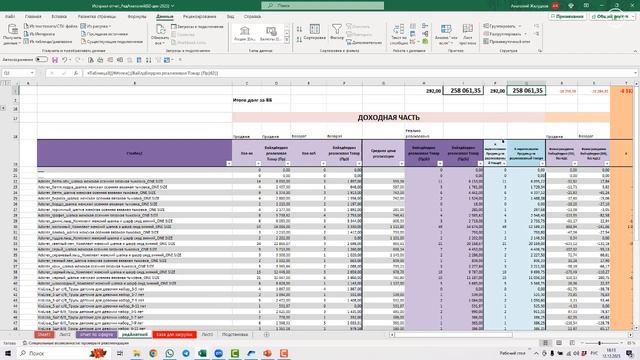Switch to Page Break preview
The width and height of the screenshot is (640, 360).
pos(572,343)
